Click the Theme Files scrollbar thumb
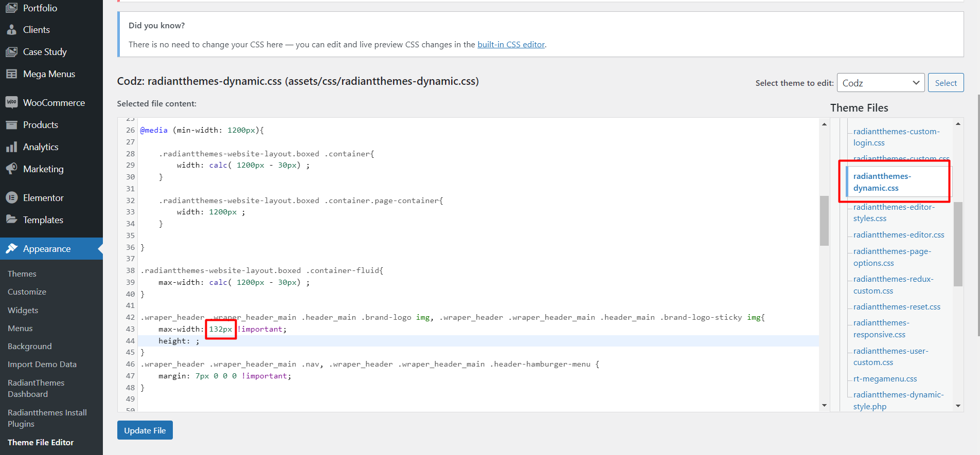The width and height of the screenshot is (980, 455). coord(958,244)
